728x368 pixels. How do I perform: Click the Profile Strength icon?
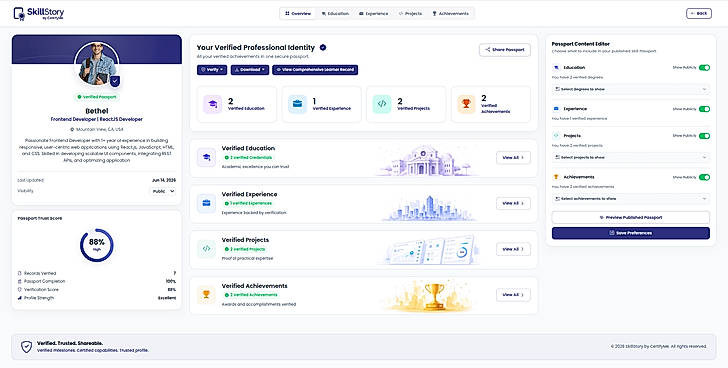click(x=20, y=298)
